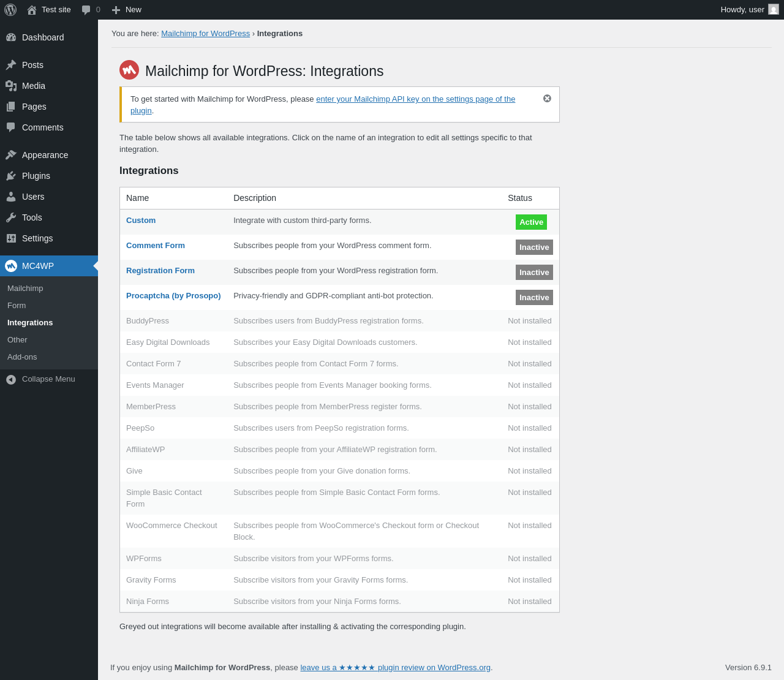Open Procaptcha (by Prosopo) integration
The width and height of the screenshot is (784, 680).
coord(173,296)
